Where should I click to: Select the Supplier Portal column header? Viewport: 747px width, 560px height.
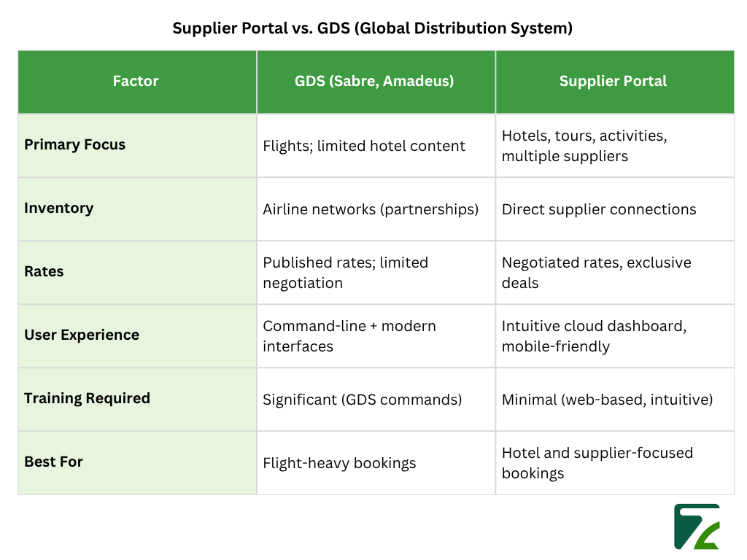pos(614,81)
